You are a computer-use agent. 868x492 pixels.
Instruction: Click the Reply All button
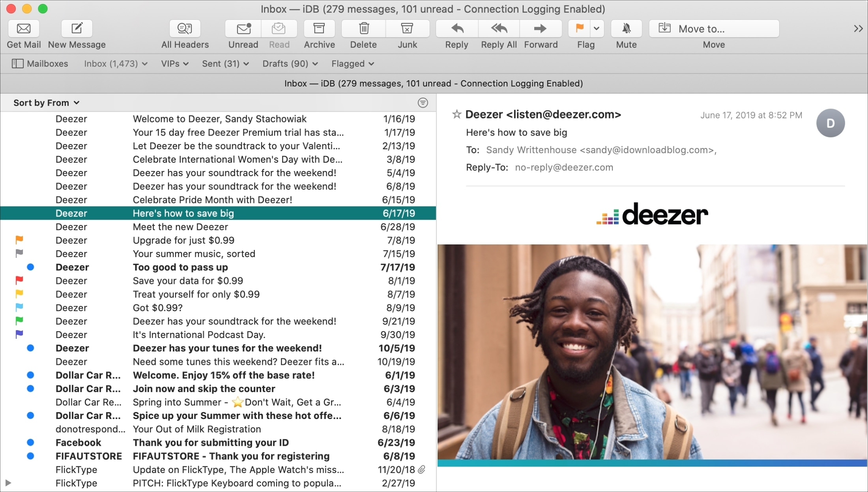pyautogui.click(x=499, y=28)
